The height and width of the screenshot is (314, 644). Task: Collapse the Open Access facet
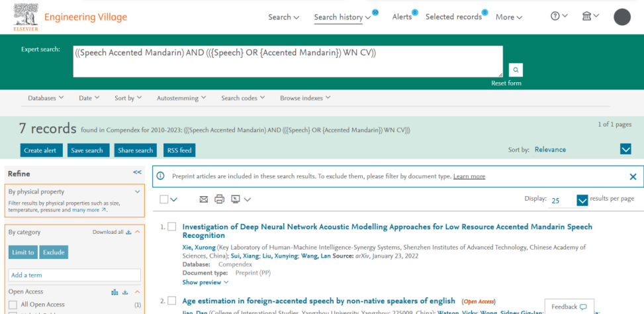(x=138, y=291)
